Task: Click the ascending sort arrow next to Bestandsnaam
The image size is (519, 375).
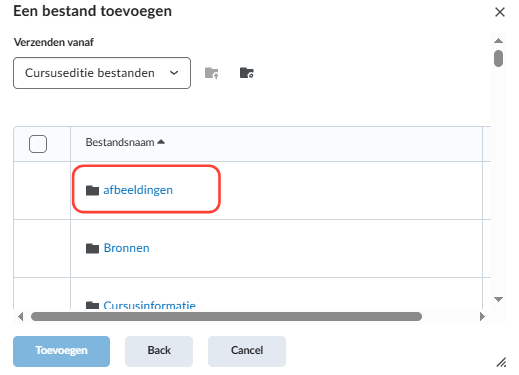Action: (x=161, y=142)
